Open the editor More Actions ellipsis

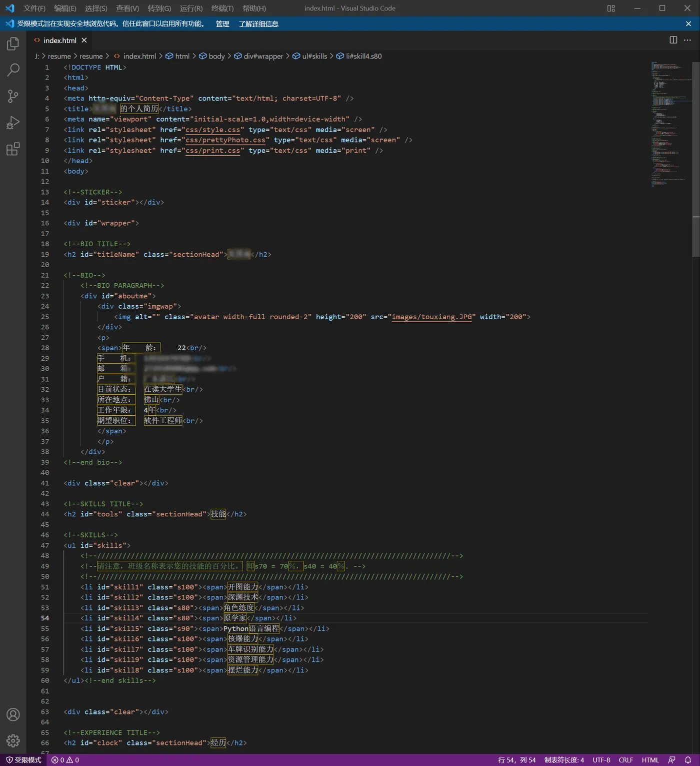pos(687,40)
